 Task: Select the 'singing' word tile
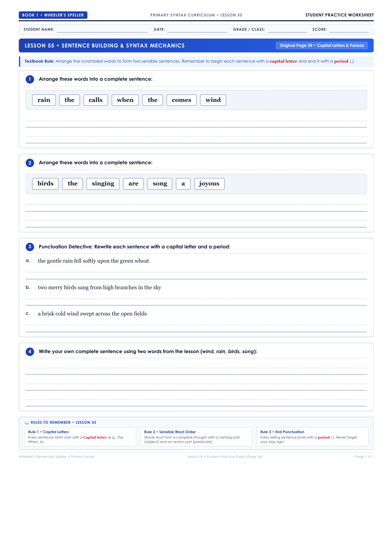point(103,184)
